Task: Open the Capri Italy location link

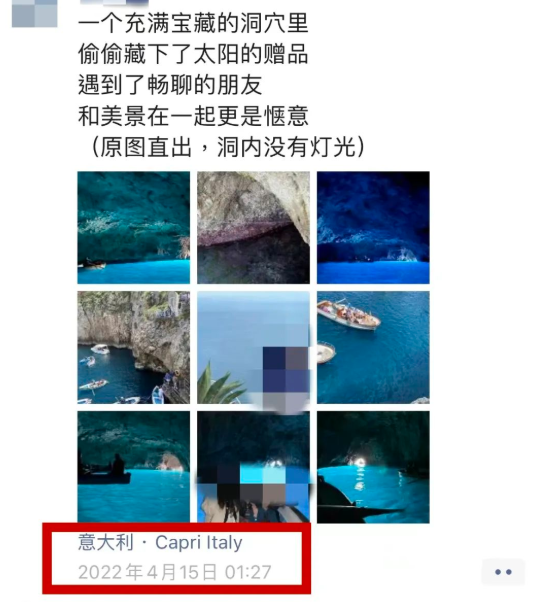Action: [199, 542]
